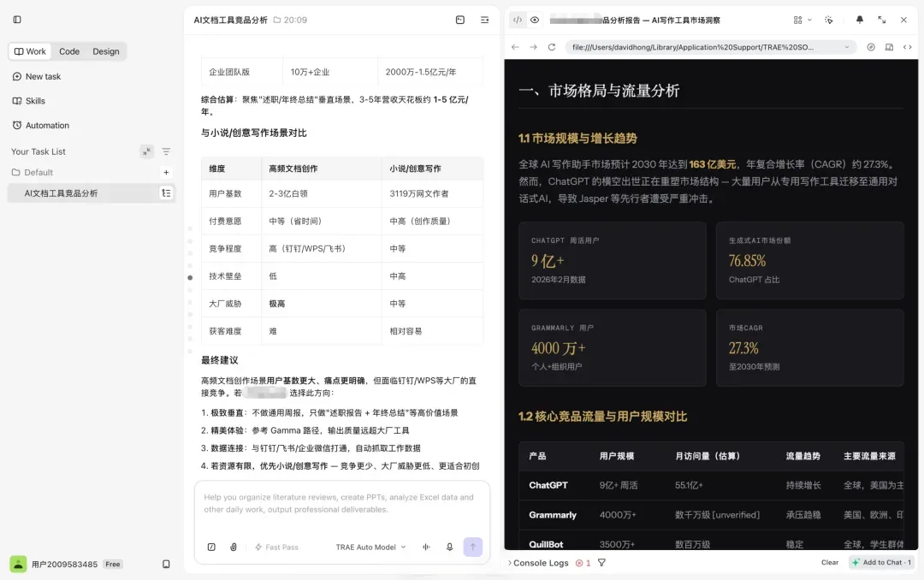This screenshot has height=580, width=924.
Task: Open the Skills section
Action: pos(29,101)
